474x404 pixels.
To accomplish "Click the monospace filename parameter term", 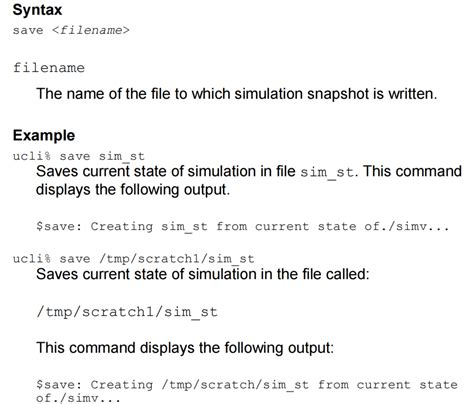I will click(x=49, y=68).
